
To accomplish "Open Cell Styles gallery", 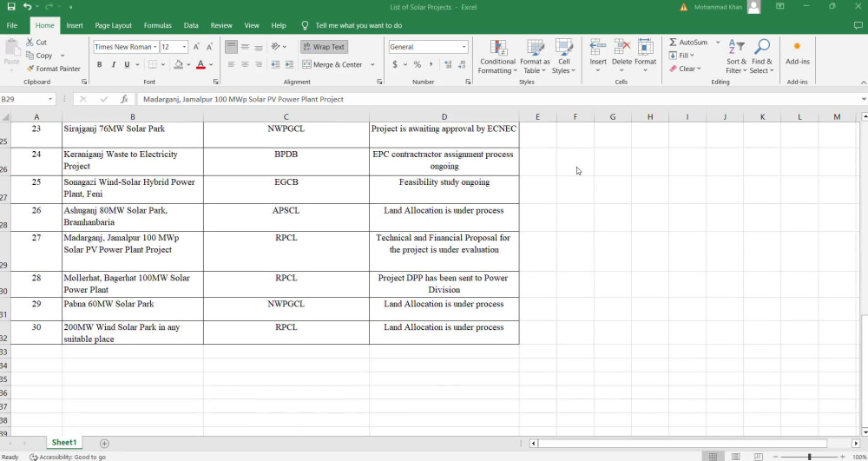I will click(x=563, y=56).
